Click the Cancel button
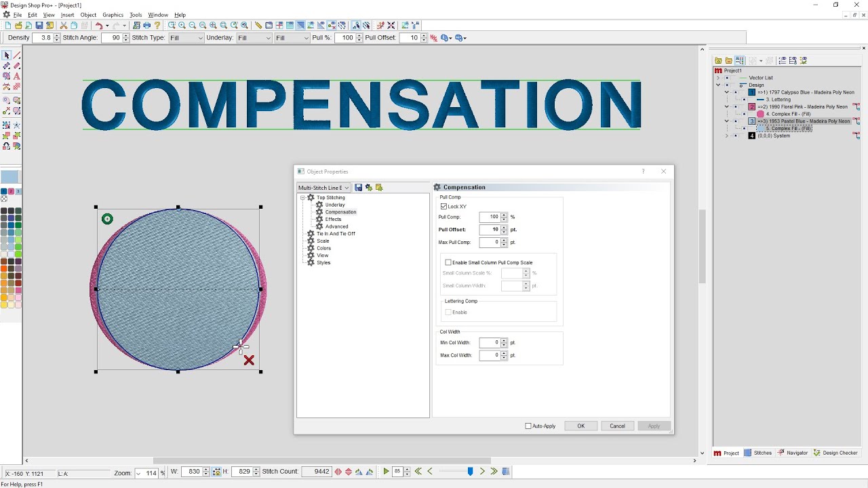The width and height of the screenshot is (868, 488). point(618,426)
